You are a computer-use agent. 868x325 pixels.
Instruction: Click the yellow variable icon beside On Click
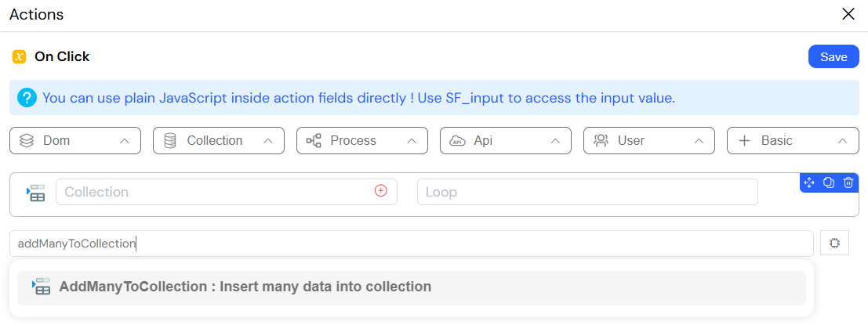[x=20, y=57]
